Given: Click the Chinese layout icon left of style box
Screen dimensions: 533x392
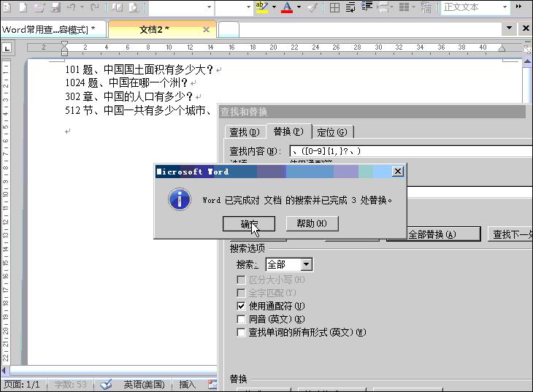Looking at the screenshot, I should (x=426, y=7).
